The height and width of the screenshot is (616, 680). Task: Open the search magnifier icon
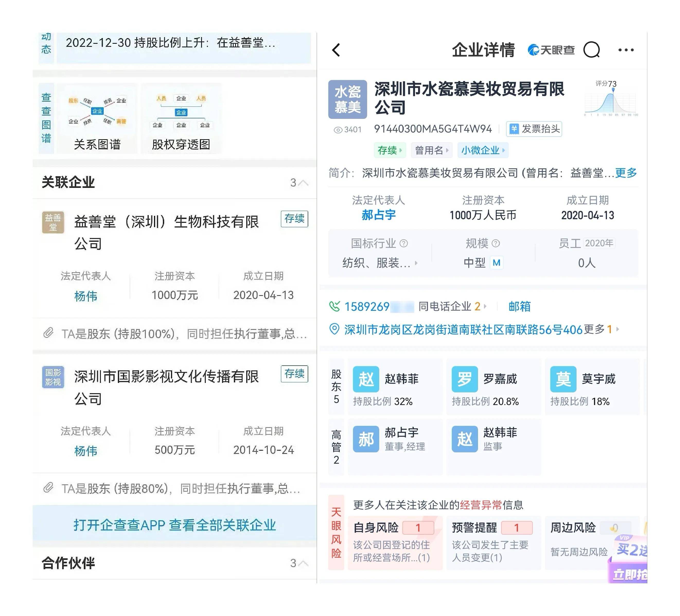(592, 50)
